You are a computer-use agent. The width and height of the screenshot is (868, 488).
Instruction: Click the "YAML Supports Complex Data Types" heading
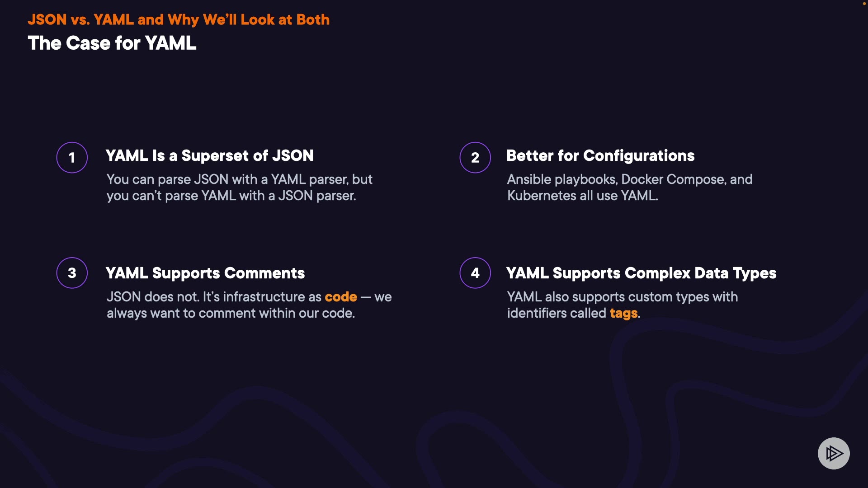pos(641,273)
